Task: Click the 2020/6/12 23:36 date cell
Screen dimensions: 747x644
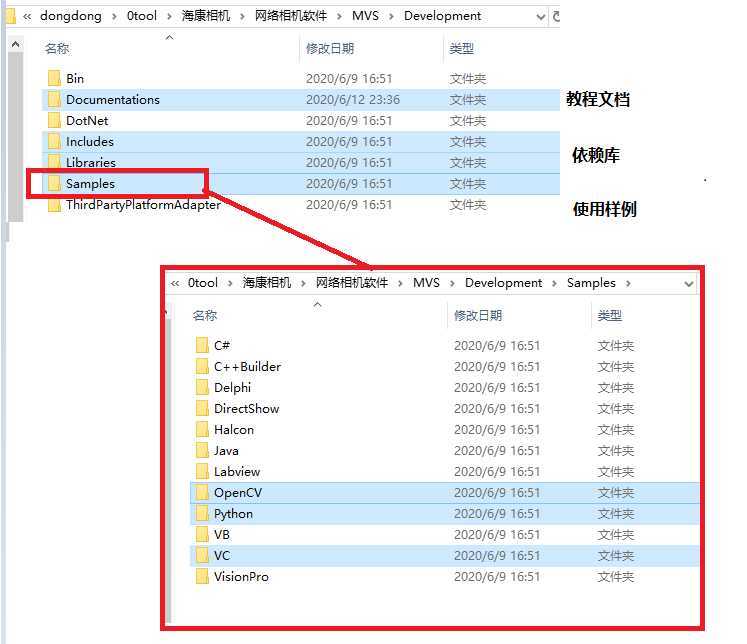Action: click(x=353, y=100)
